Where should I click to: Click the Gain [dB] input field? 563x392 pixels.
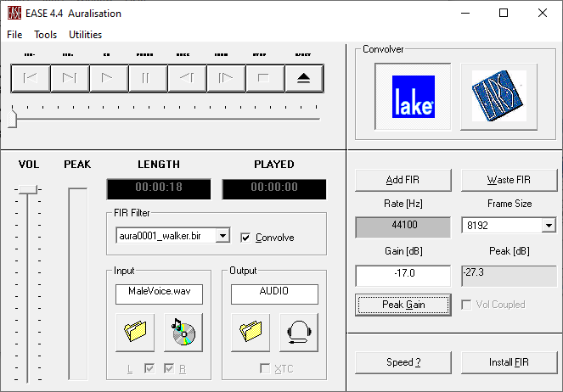click(403, 276)
